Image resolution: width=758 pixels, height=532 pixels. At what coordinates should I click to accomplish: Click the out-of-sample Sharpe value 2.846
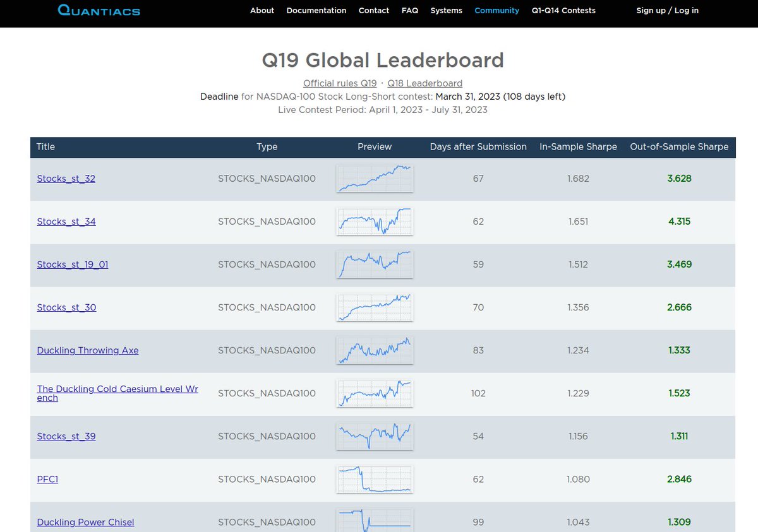click(x=679, y=479)
